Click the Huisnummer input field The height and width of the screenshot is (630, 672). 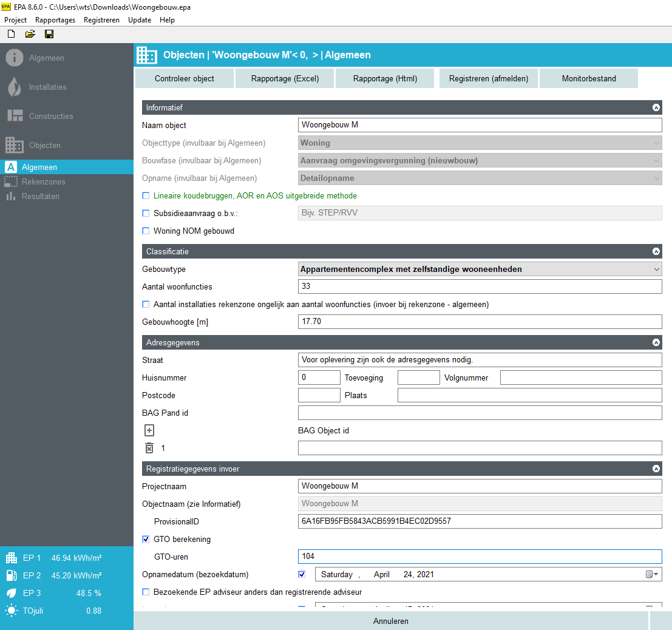pyautogui.click(x=319, y=378)
